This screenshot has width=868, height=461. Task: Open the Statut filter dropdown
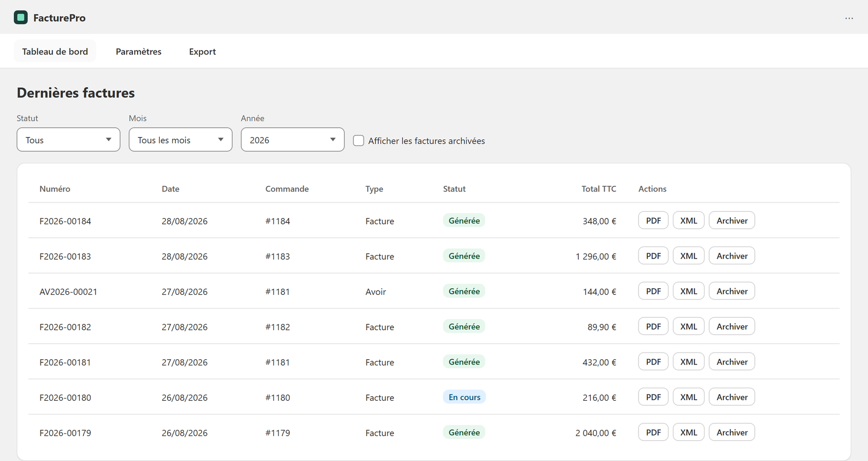click(69, 140)
